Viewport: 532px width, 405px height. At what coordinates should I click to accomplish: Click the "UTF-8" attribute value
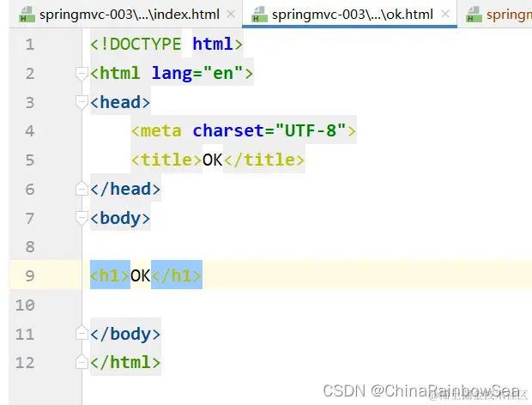click(x=311, y=131)
